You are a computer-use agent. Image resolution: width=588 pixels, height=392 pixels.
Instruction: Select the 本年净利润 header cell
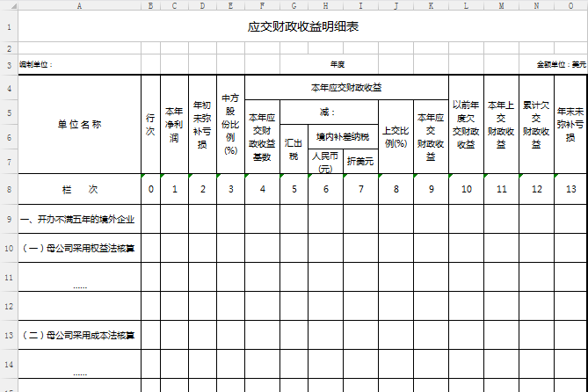click(x=174, y=124)
